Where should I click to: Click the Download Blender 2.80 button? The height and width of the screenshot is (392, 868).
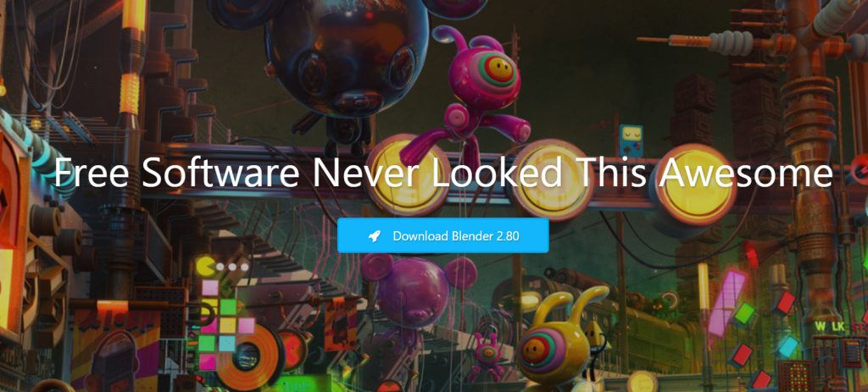coord(442,235)
